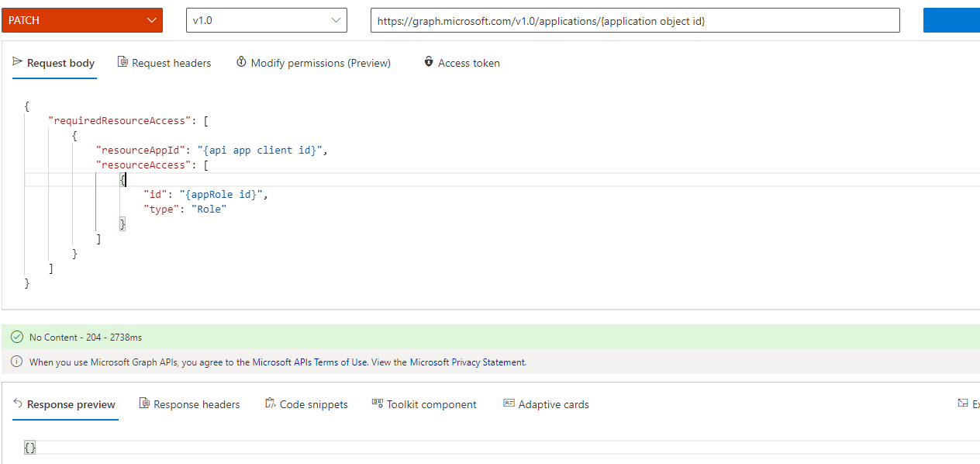Screen dimensions: 980x464
Task: Select the Modify permissions (Preview) icon
Action: (241, 62)
